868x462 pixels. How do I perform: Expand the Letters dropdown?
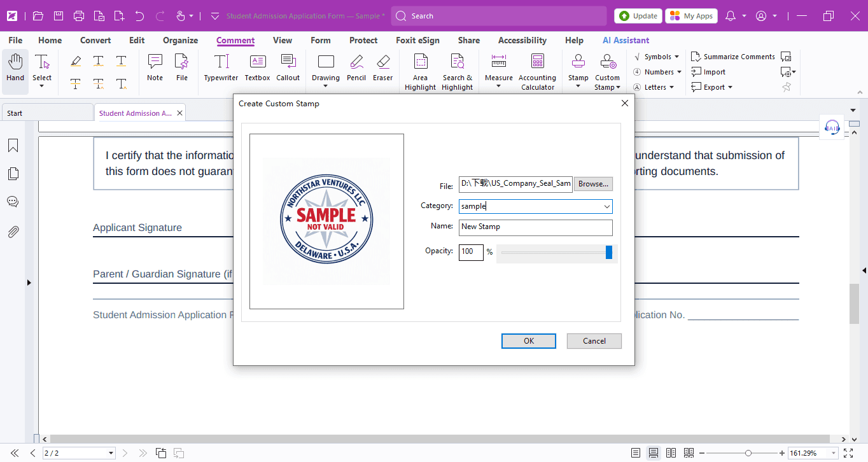point(672,87)
